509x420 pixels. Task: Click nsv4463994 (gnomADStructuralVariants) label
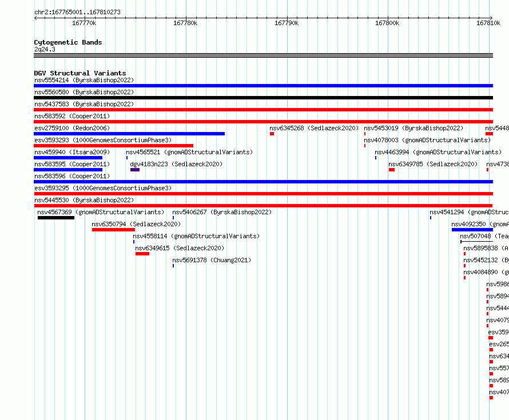[438, 152]
